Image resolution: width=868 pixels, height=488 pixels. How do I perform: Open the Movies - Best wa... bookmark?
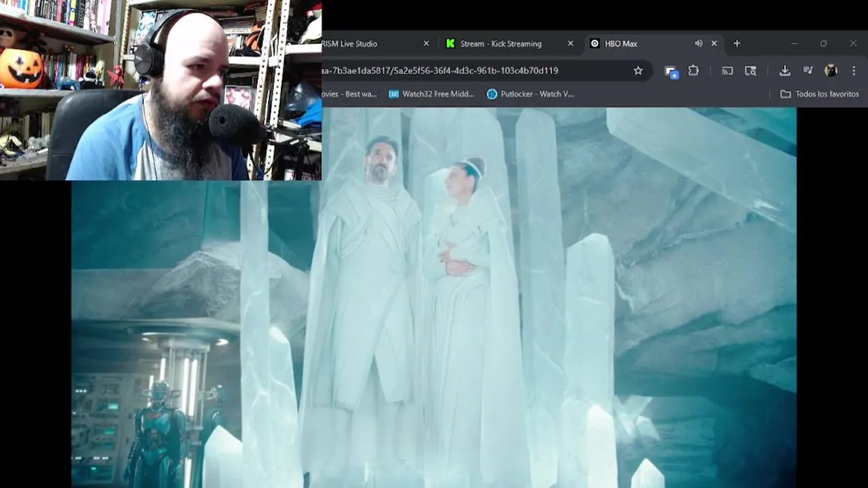coord(349,94)
